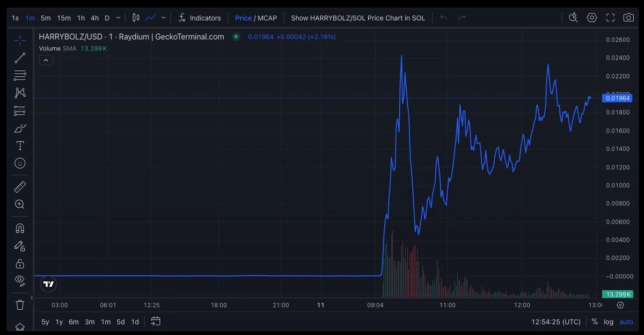Click the trash remove drawings icon

pos(20,305)
